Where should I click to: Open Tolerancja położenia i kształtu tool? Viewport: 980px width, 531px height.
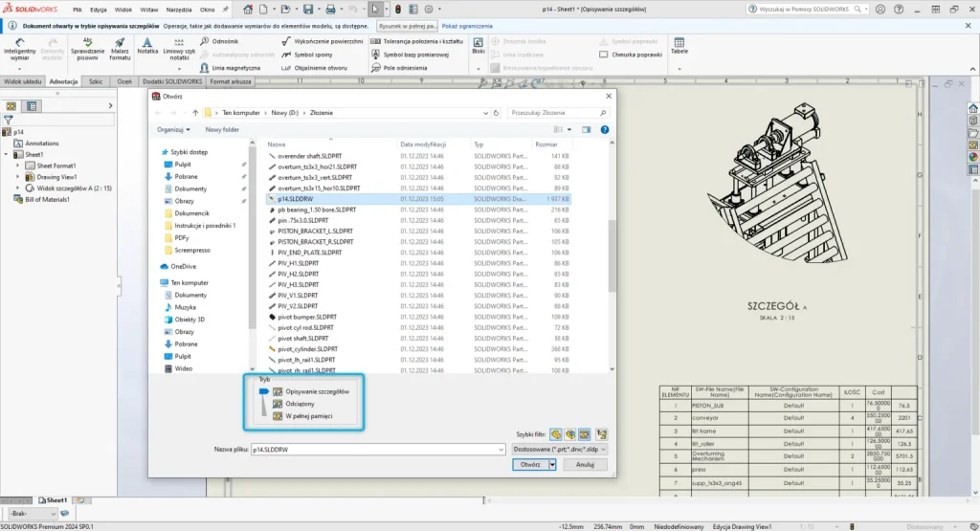pos(417,41)
